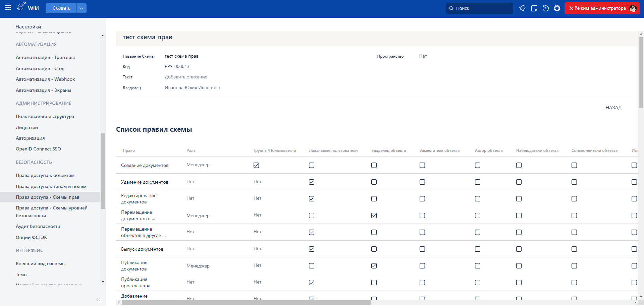Check Локальные пользователи for Создание документов

click(x=312, y=165)
